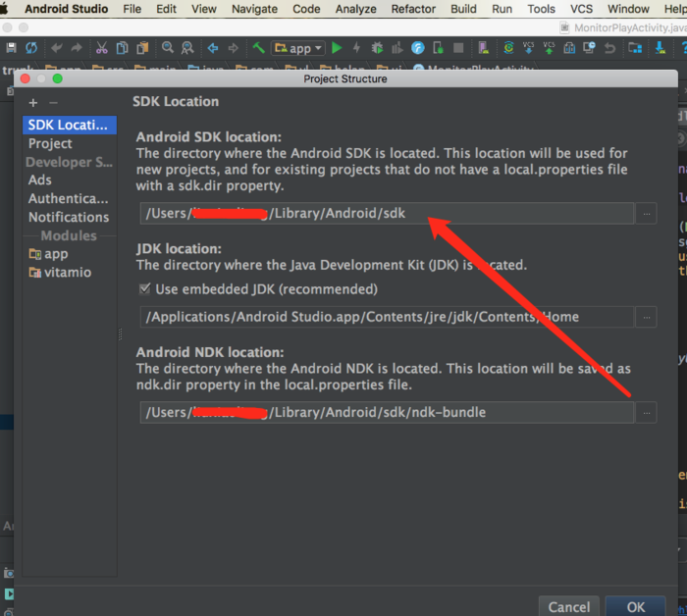Click the Cut scissors icon
Viewport: 687px width, 616px height.
[x=102, y=47]
